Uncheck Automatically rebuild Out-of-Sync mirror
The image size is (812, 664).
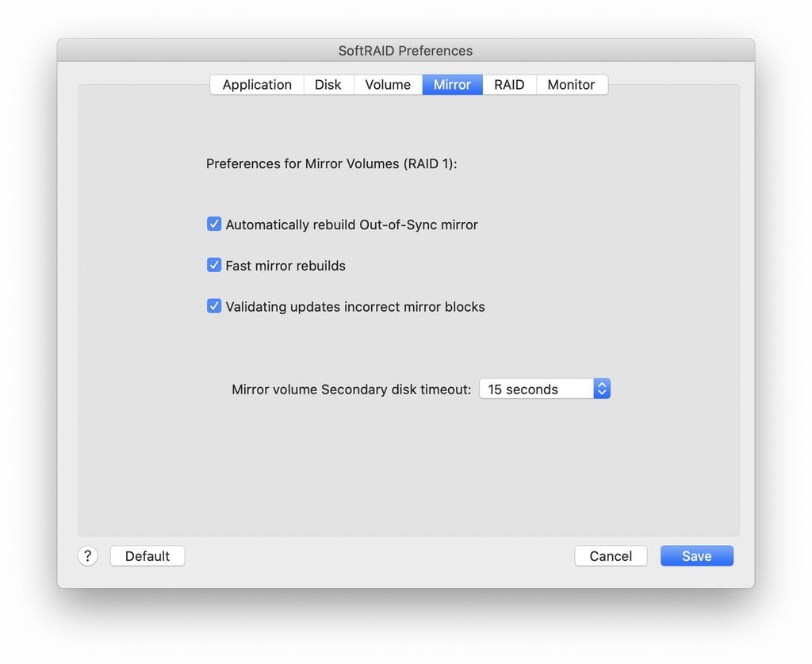[x=214, y=224]
